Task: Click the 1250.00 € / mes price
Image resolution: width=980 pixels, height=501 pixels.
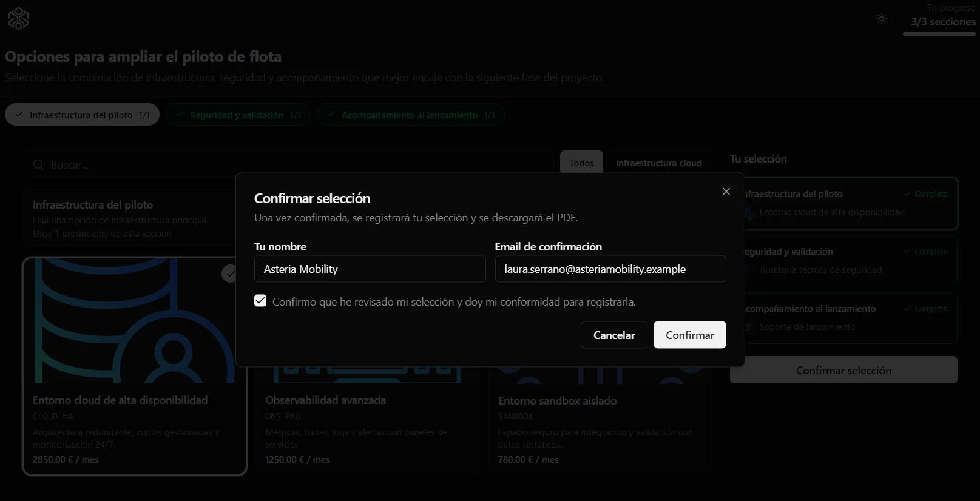Action: pyautogui.click(x=297, y=460)
